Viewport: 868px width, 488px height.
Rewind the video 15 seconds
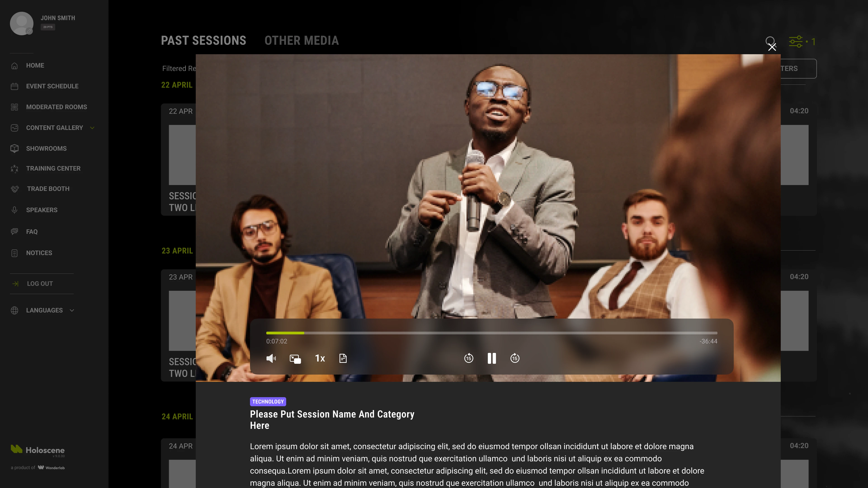468,358
